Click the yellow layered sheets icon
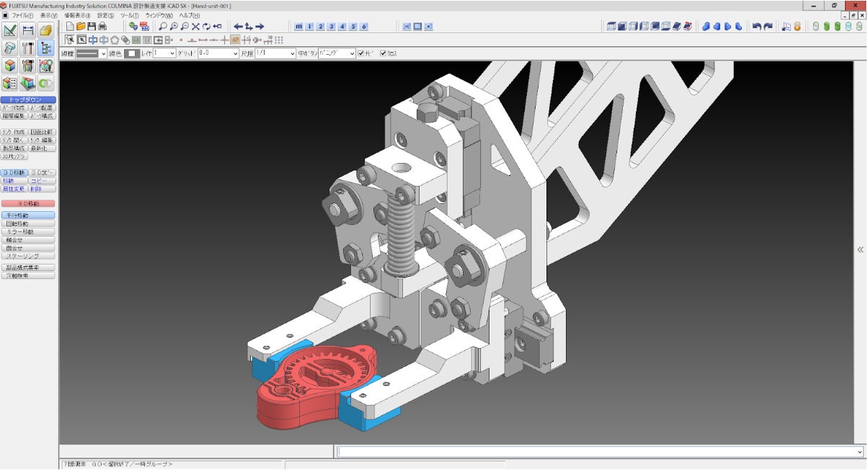The height and width of the screenshot is (470, 868). (46, 30)
